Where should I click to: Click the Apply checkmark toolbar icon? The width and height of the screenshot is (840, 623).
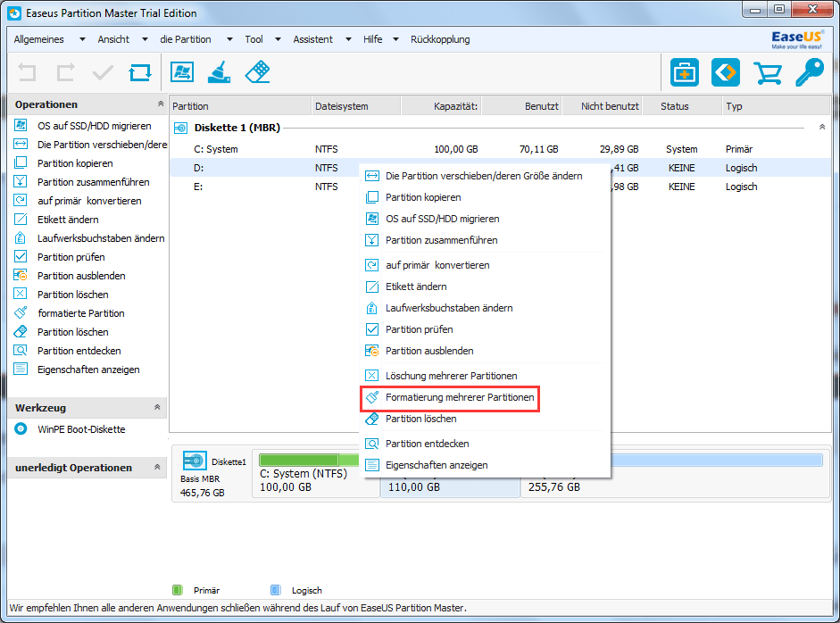[103, 72]
